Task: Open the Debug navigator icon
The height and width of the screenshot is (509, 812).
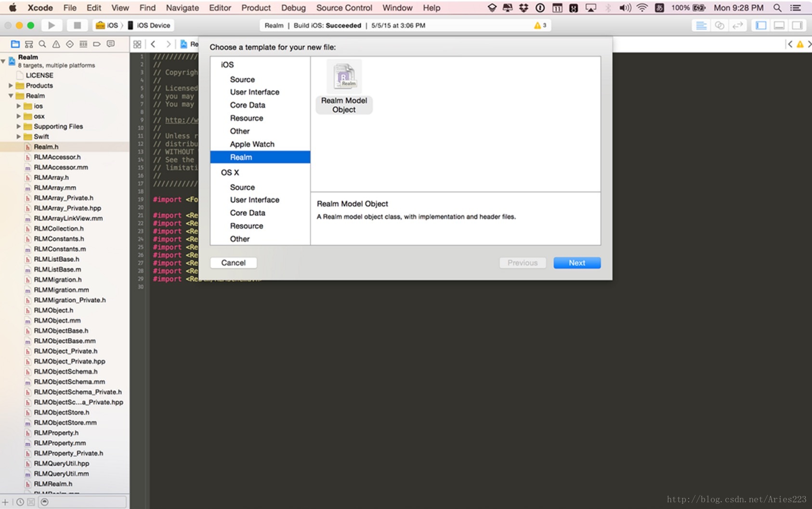Action: click(83, 44)
